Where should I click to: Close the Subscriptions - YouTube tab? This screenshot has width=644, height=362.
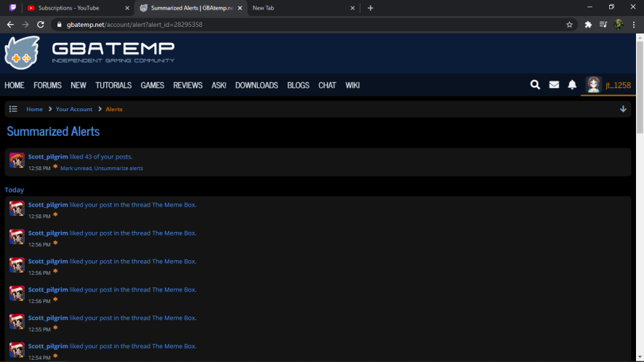(x=127, y=8)
